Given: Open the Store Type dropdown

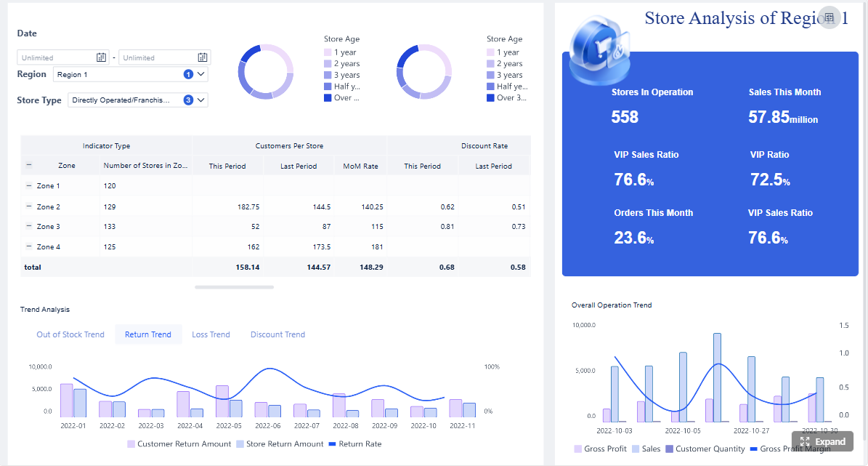Looking at the screenshot, I should tap(138, 100).
